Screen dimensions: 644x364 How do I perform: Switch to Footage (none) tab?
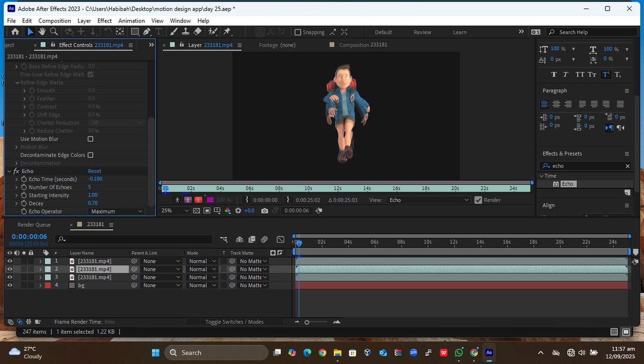[277, 45]
